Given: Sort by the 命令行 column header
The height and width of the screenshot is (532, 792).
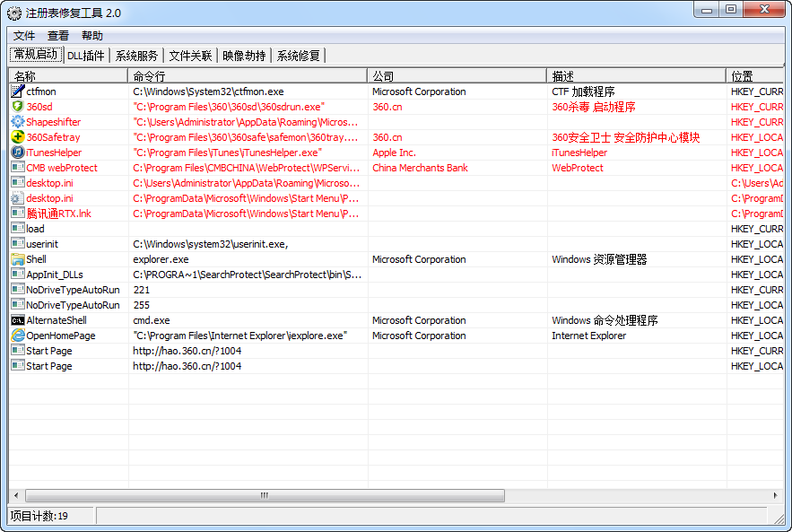Looking at the screenshot, I should click(248, 76).
